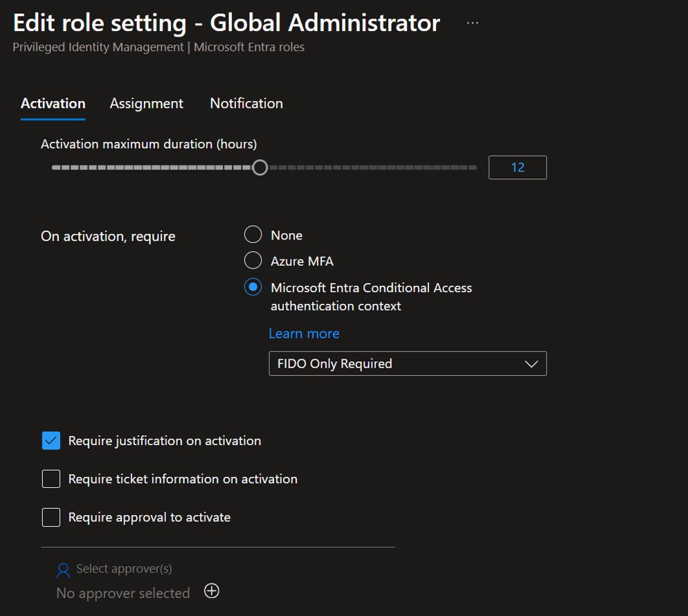This screenshot has height=616, width=688.
Task: Click the On activation, require label
Action: pos(108,237)
